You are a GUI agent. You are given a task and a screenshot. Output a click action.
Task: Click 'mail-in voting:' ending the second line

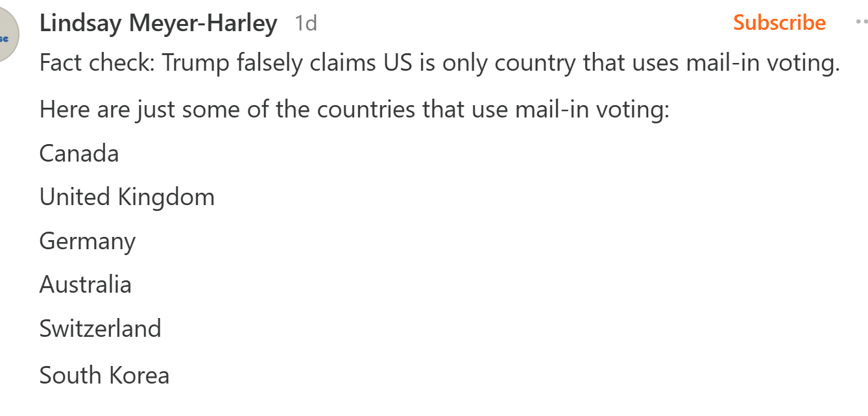click(592, 109)
